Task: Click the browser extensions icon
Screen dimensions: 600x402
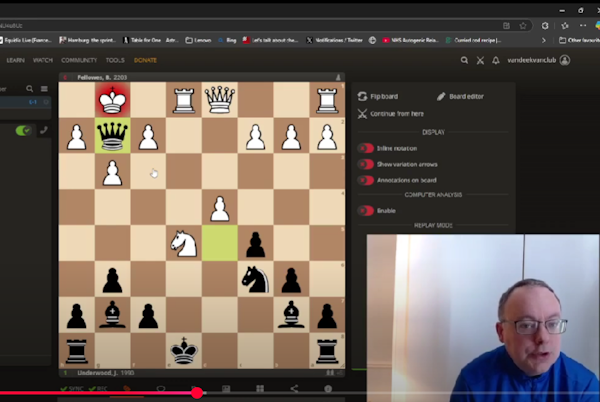Action: [x=545, y=26]
